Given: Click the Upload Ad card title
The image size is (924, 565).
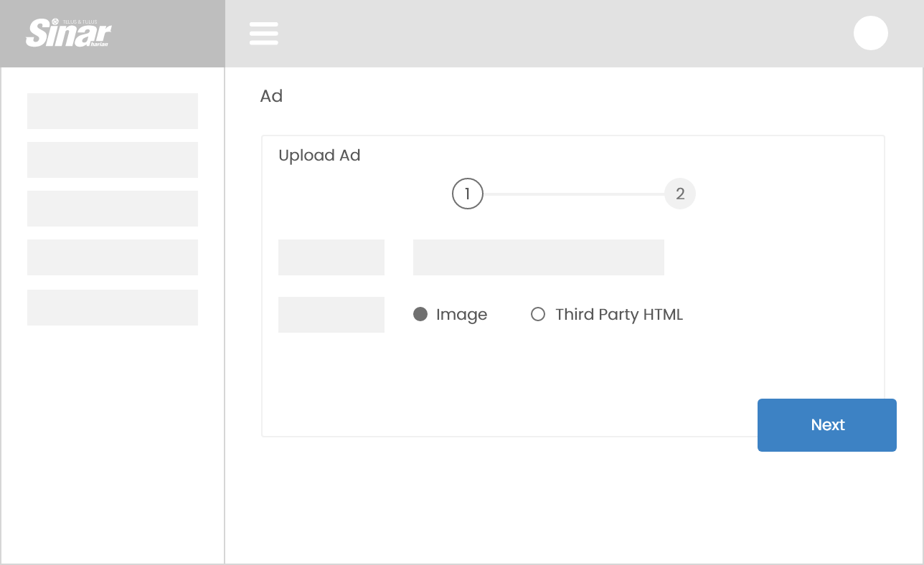Looking at the screenshot, I should point(319,156).
